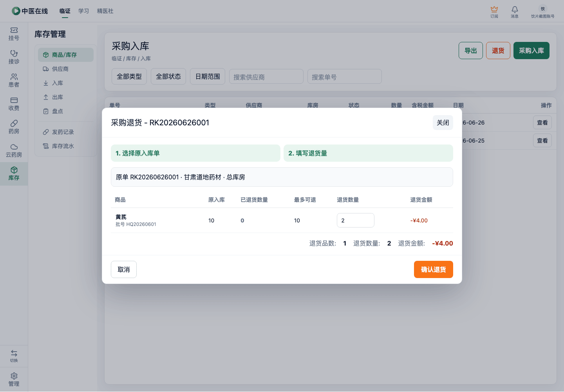Image resolution: width=564 pixels, height=392 pixels.
Task: Select 商品/库存 in inventory menu
Action: pos(66,55)
